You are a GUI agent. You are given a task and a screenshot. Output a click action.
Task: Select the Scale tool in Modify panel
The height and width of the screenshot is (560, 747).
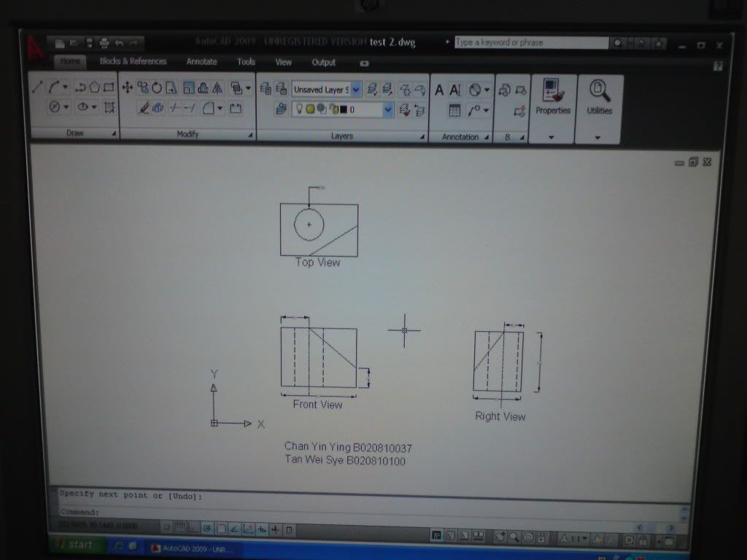(189, 87)
